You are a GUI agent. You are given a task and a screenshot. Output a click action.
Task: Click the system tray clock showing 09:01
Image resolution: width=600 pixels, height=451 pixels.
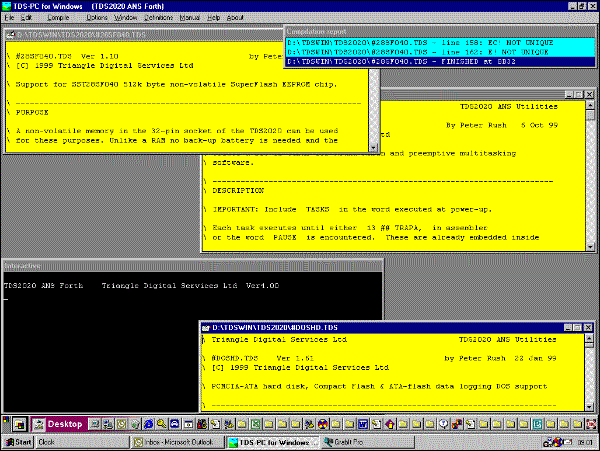click(x=586, y=442)
